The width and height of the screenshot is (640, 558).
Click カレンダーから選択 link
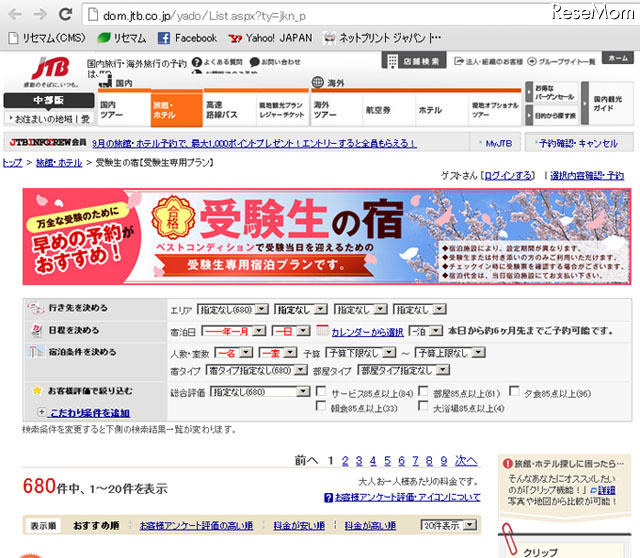[367, 332]
